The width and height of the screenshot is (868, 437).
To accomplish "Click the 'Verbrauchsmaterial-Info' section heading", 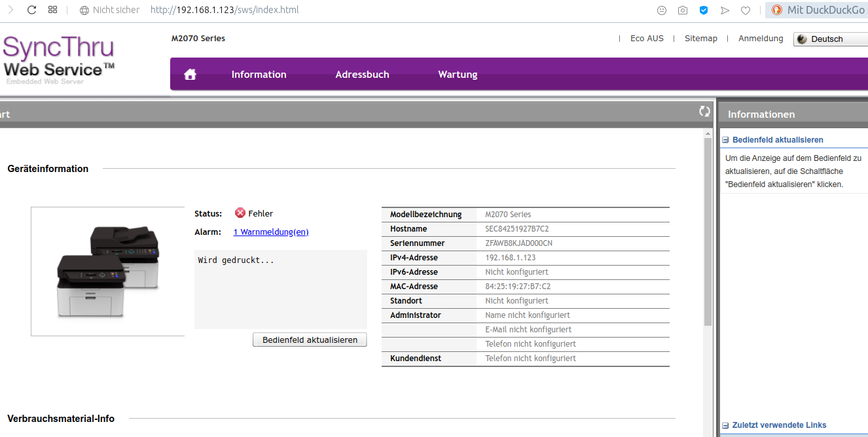I will click(61, 419).
